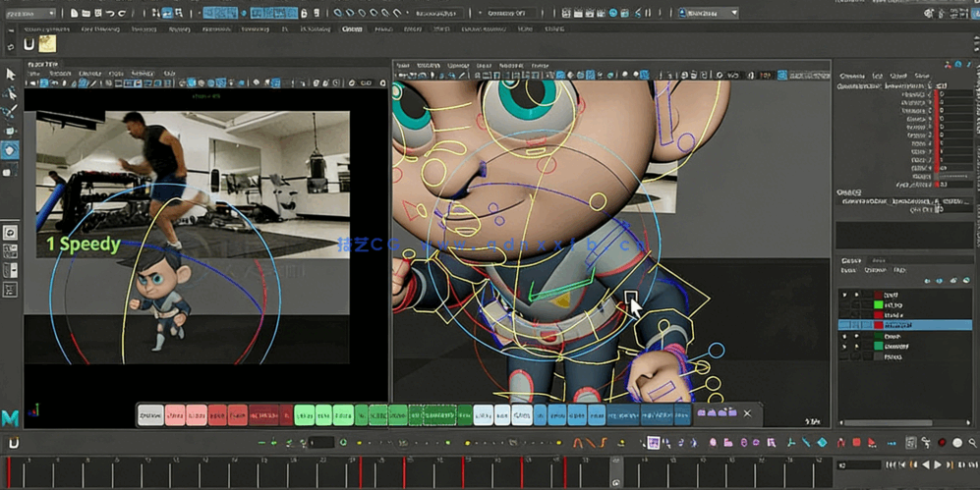Click the Maya logo in bottom-left corner
Screen dimensions: 980x490
(10, 418)
